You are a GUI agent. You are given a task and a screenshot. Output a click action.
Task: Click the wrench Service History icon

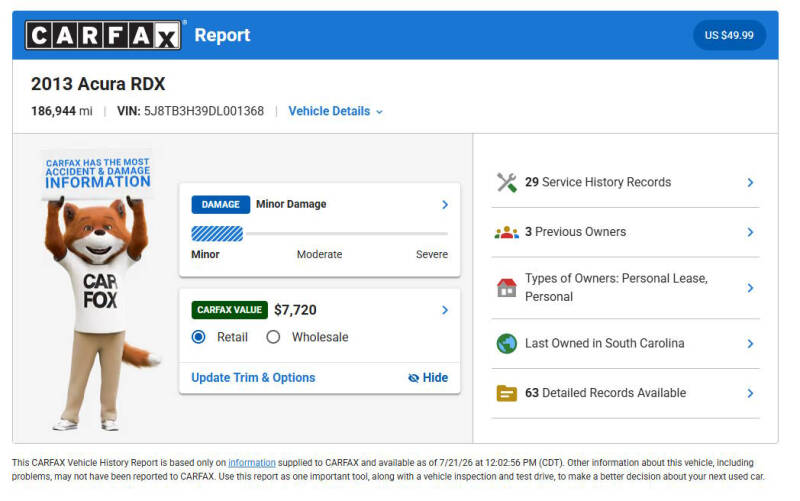[x=507, y=182]
